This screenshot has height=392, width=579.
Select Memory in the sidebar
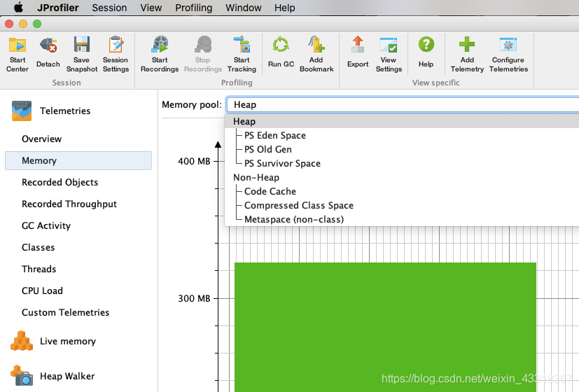[78, 160]
